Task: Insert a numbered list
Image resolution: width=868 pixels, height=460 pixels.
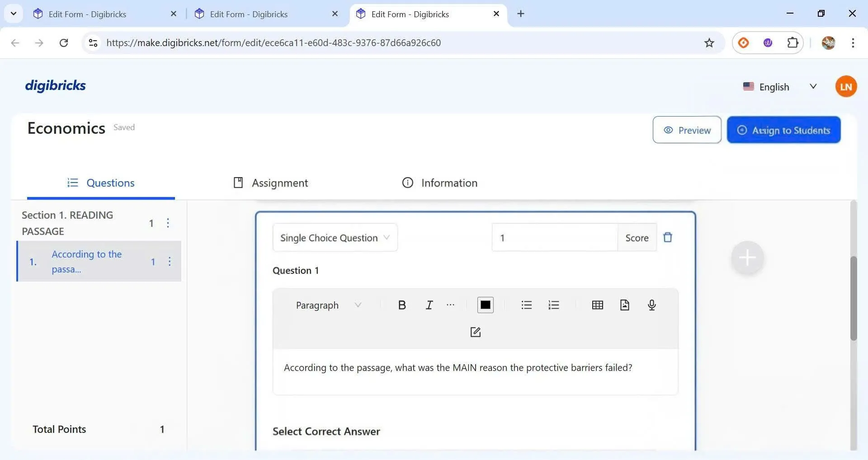Action: click(553, 305)
